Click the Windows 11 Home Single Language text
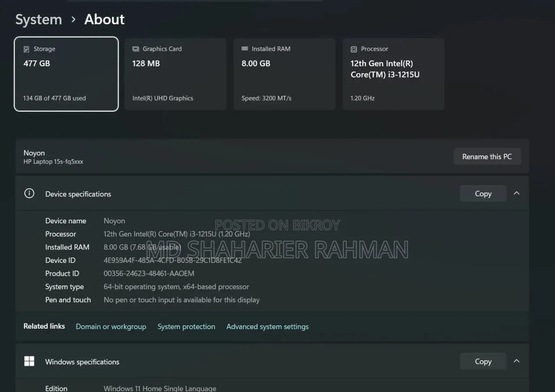The image size is (555, 392). (x=160, y=388)
